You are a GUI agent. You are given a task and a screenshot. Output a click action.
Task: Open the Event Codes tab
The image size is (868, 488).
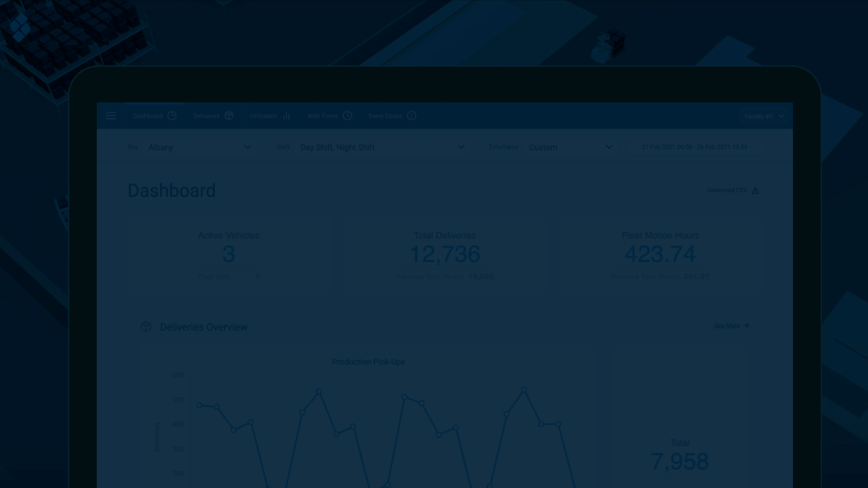pyautogui.click(x=392, y=116)
